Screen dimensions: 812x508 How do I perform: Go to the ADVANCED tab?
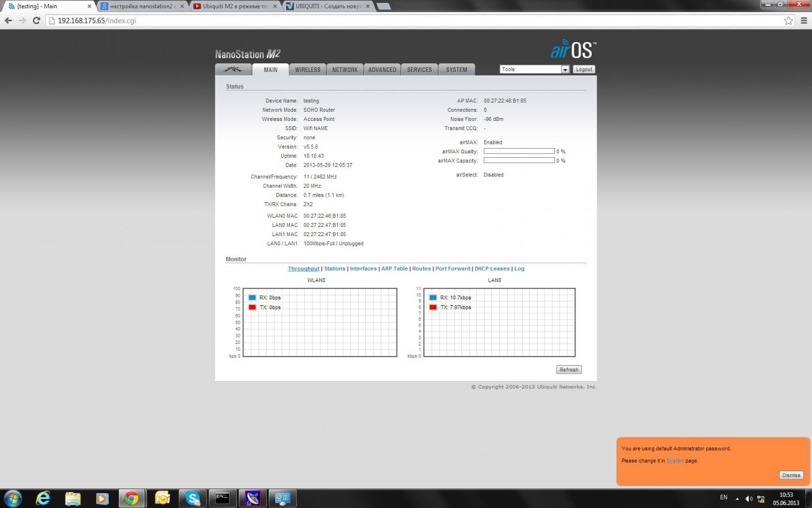[x=382, y=70]
